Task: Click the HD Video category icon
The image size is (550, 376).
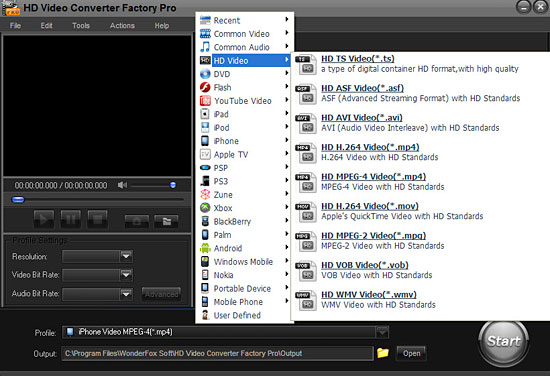Action: [205, 60]
